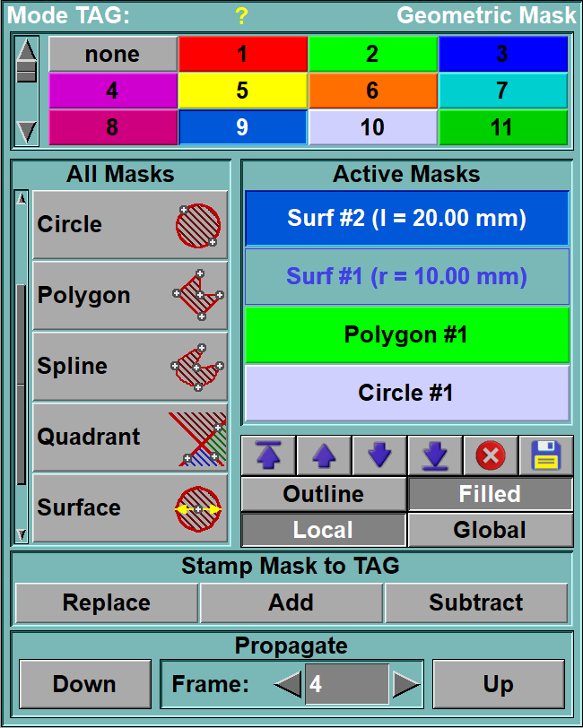Click the Geometric Mask title
583x728 pixels.
pos(486,15)
